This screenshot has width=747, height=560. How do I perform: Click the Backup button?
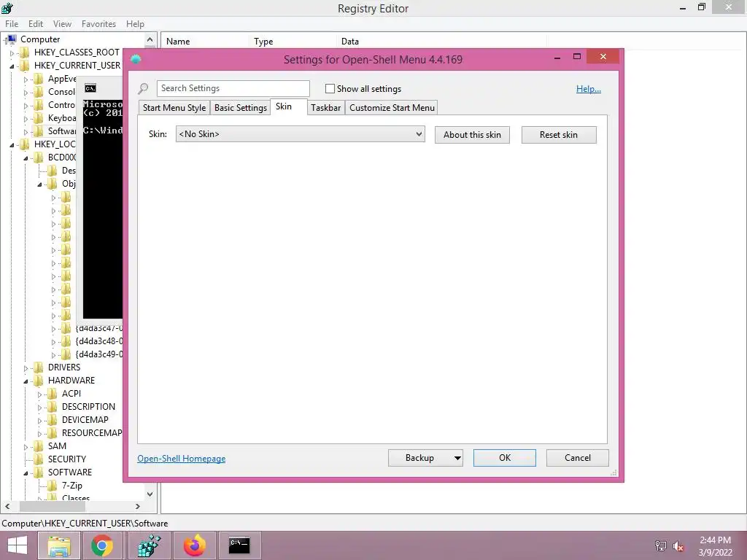[419, 458]
